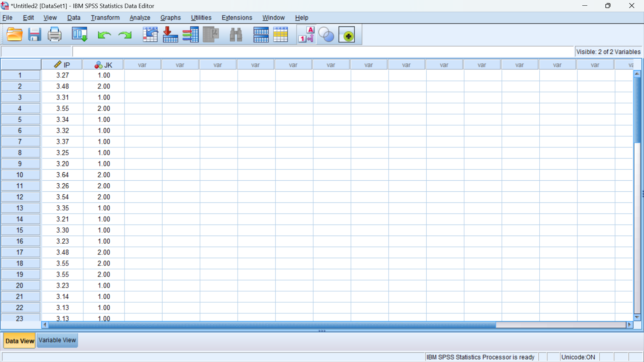
Task: Click the Unicode:ON status indicator
Action: click(578, 357)
